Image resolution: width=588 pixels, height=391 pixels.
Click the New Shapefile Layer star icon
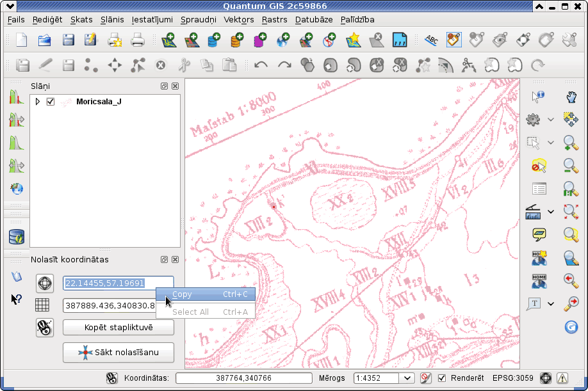tap(353, 40)
